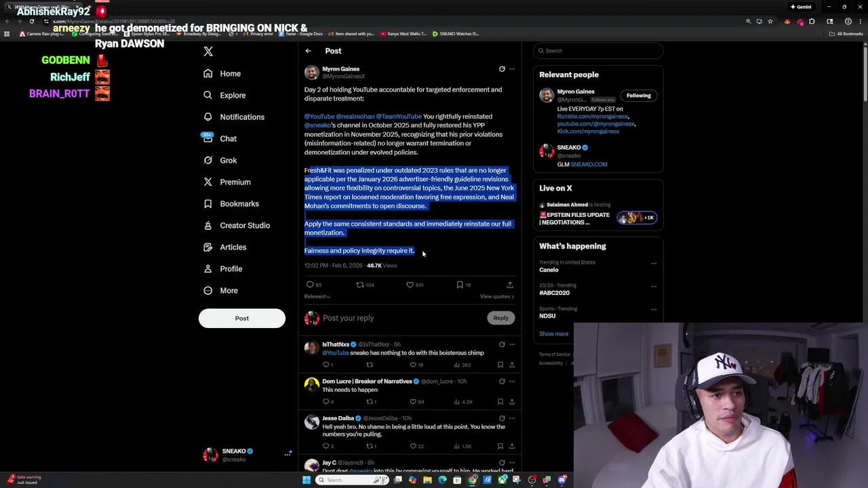Open more menu for #ABC2020 trend
This screenshot has height=488, width=868.
[654, 286]
